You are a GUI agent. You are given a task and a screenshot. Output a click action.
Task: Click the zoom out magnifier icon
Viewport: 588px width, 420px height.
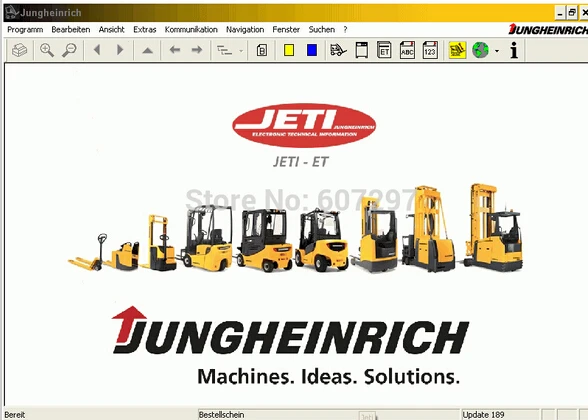[69, 50]
